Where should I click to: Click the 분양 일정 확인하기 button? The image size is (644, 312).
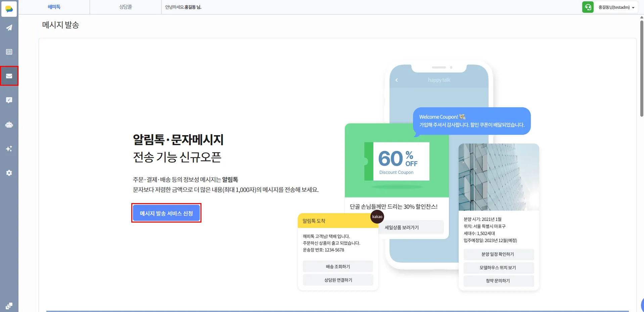tap(498, 254)
